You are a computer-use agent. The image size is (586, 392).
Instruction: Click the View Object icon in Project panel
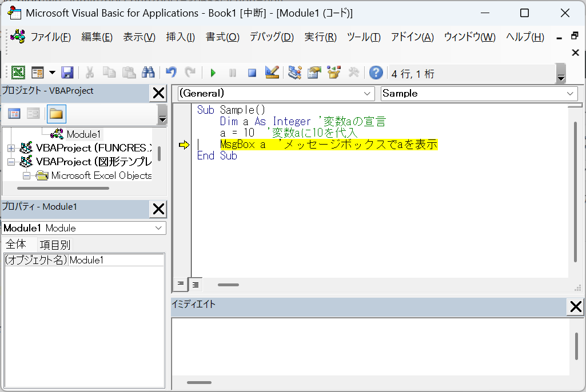pos(33,114)
